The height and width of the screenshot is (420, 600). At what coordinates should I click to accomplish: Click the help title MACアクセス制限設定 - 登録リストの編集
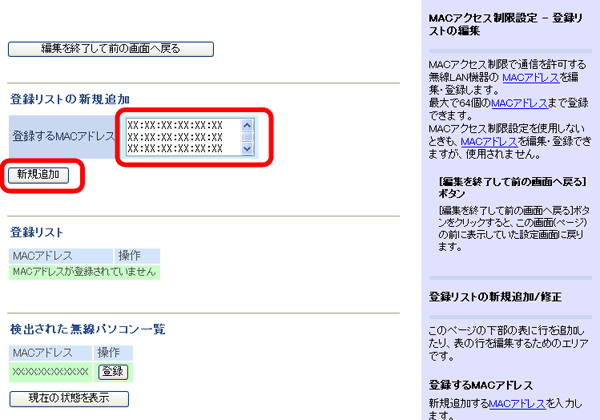tap(505, 24)
